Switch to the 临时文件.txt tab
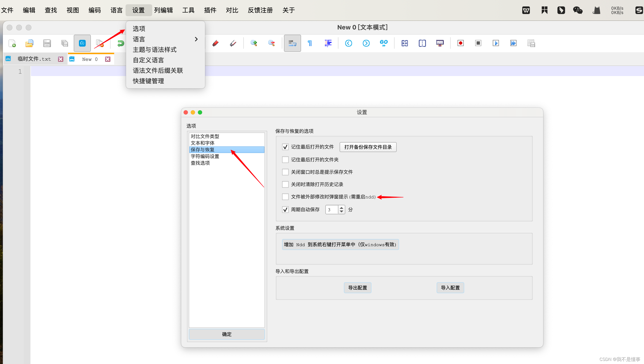The image size is (644, 364). tap(34, 59)
